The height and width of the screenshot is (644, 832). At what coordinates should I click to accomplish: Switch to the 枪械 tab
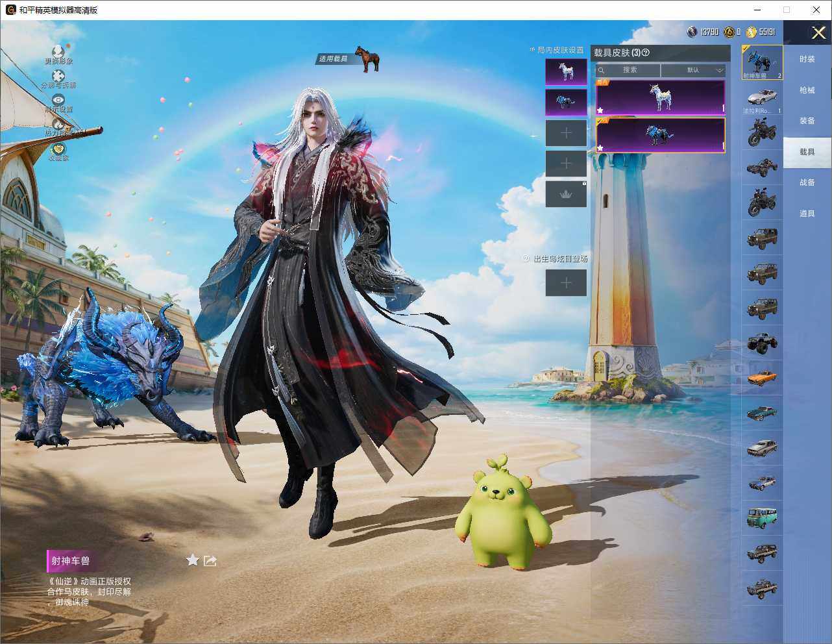(x=807, y=90)
